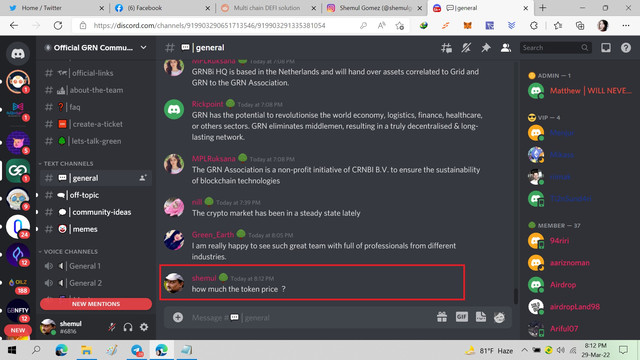Switch to Facebook browser tab

(161, 8)
